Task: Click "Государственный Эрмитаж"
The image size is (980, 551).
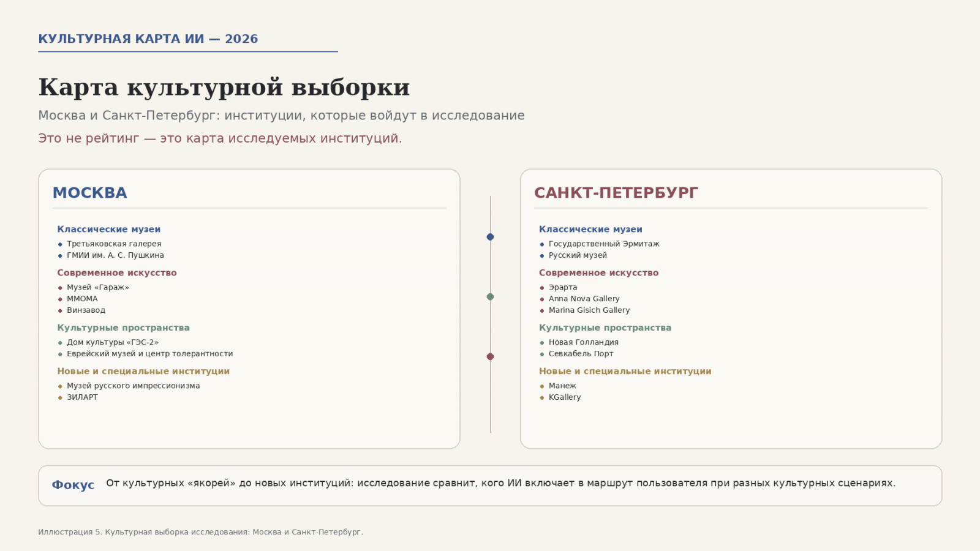Action: [604, 244]
